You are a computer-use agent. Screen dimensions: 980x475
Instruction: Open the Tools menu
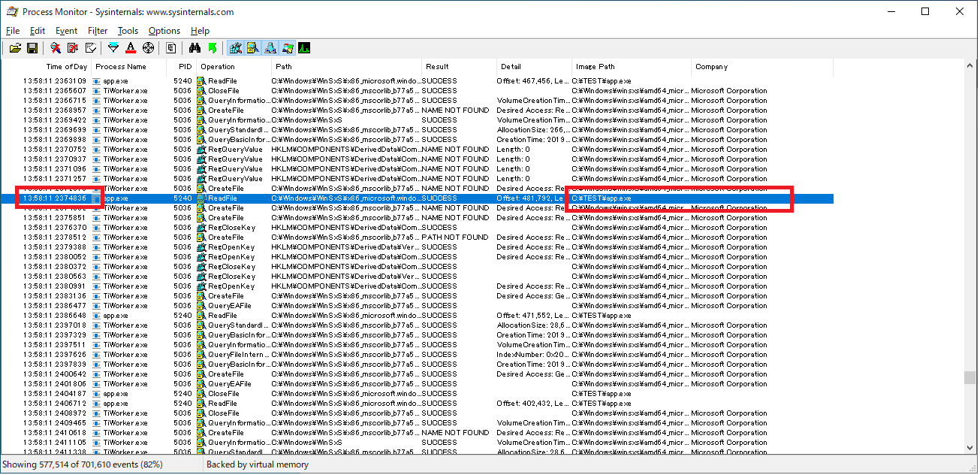(128, 31)
